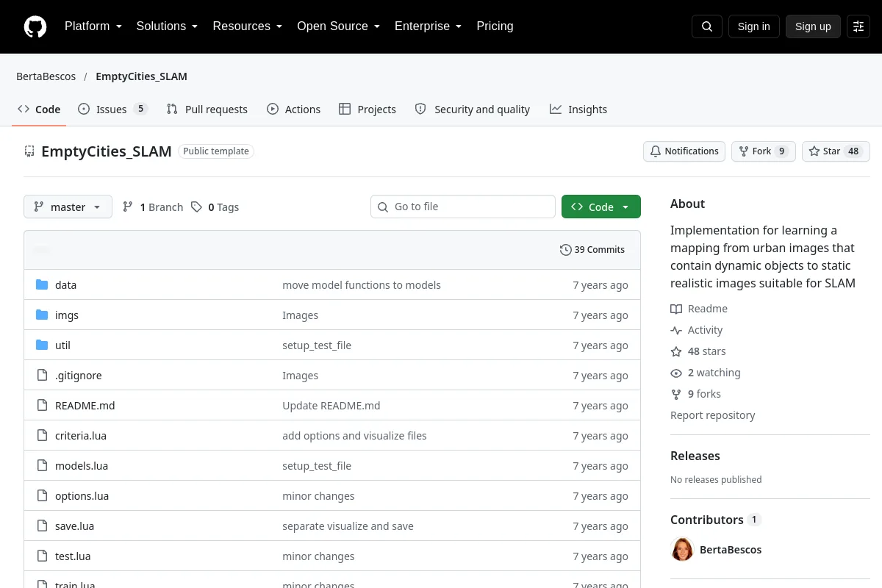The image size is (882, 588).
Task: Open the Pricing page
Action: pyautogui.click(x=495, y=26)
